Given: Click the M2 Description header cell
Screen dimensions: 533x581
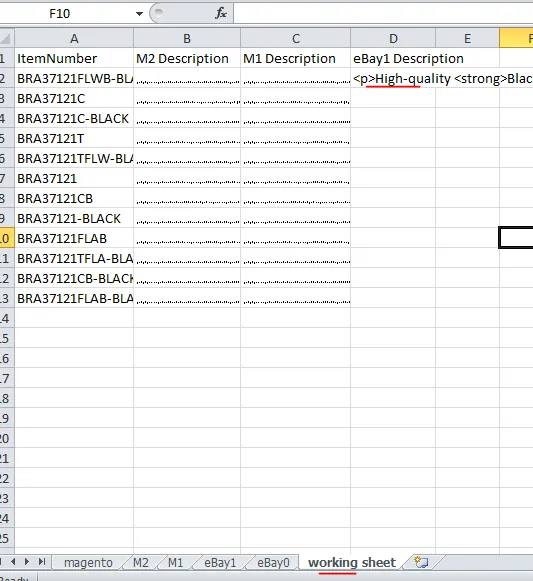Looking at the screenshot, I should pyautogui.click(x=187, y=58).
